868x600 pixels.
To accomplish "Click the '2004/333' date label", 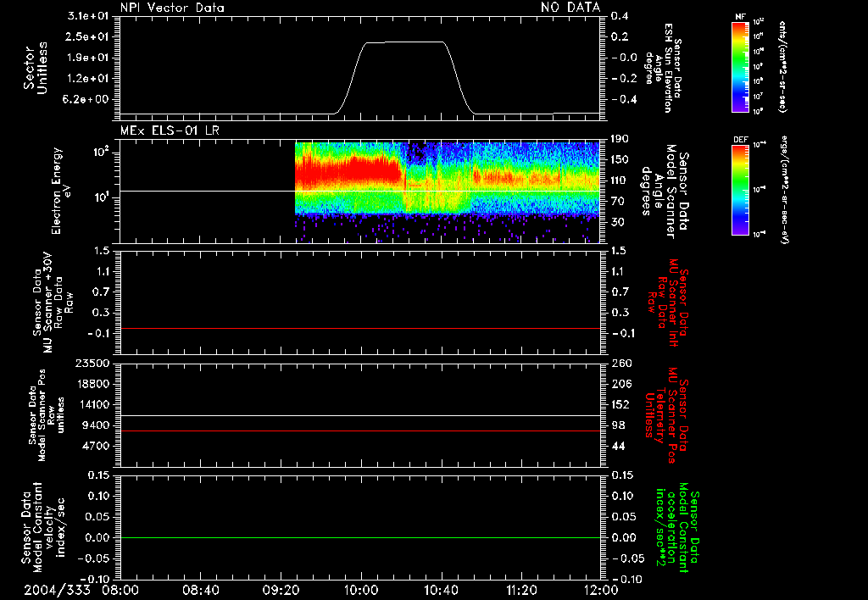I will point(57,591).
